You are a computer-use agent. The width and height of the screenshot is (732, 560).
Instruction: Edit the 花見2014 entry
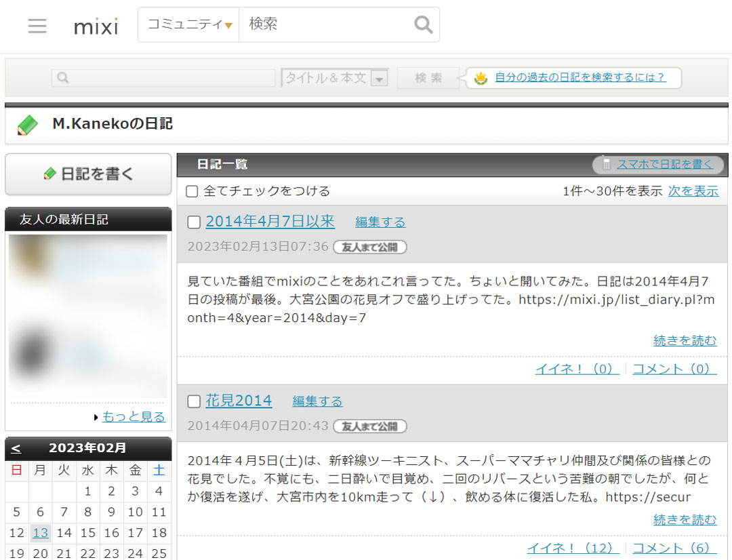click(x=317, y=401)
